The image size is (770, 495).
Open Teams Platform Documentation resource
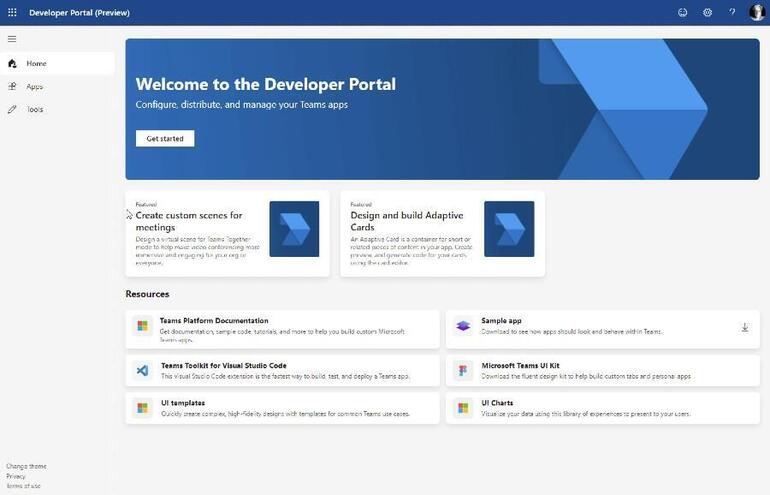pyautogui.click(x=282, y=329)
